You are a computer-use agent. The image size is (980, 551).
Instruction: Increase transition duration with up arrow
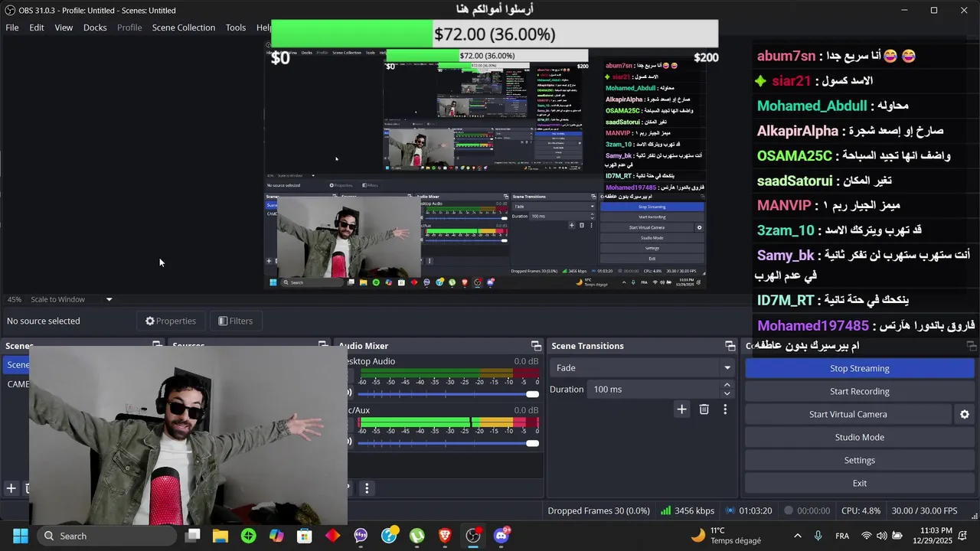tap(727, 385)
